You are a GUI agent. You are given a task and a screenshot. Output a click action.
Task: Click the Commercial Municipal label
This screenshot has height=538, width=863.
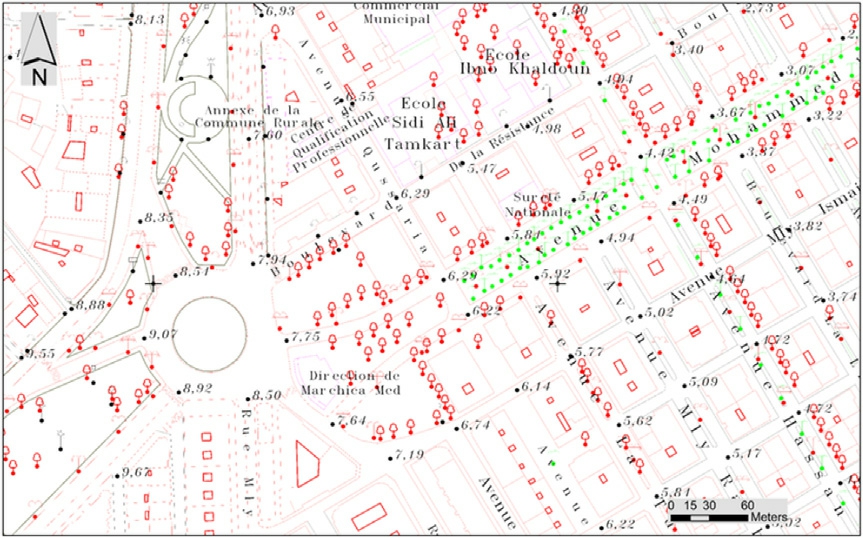tap(398, 11)
